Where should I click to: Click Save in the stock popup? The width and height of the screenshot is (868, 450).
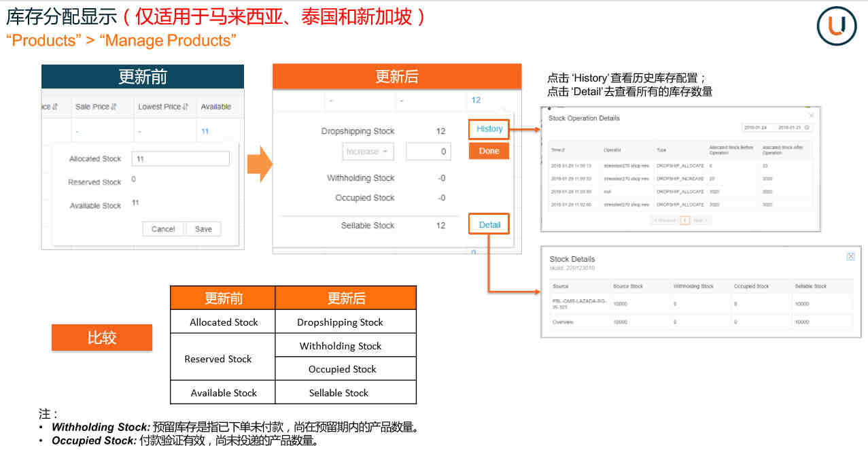(x=203, y=229)
